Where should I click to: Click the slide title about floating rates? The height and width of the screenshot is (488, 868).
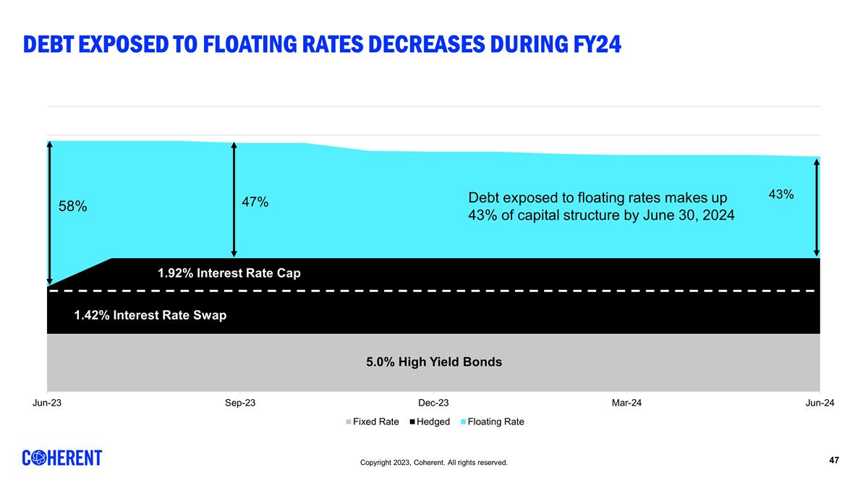pyautogui.click(x=322, y=44)
